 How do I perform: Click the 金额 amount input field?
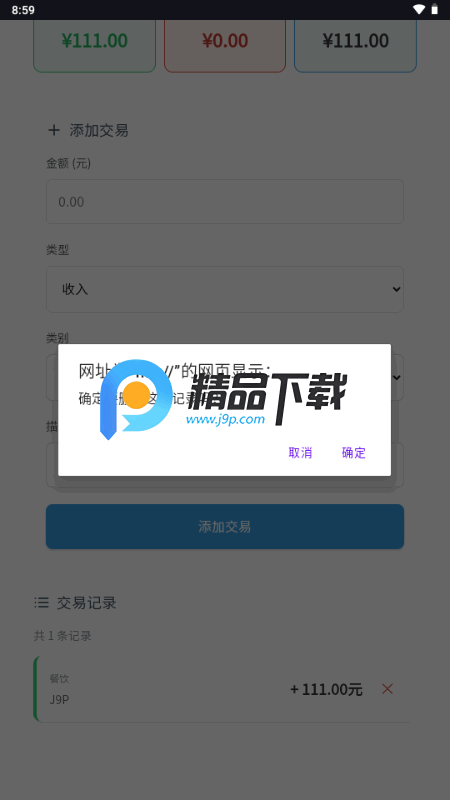[x=224, y=202]
